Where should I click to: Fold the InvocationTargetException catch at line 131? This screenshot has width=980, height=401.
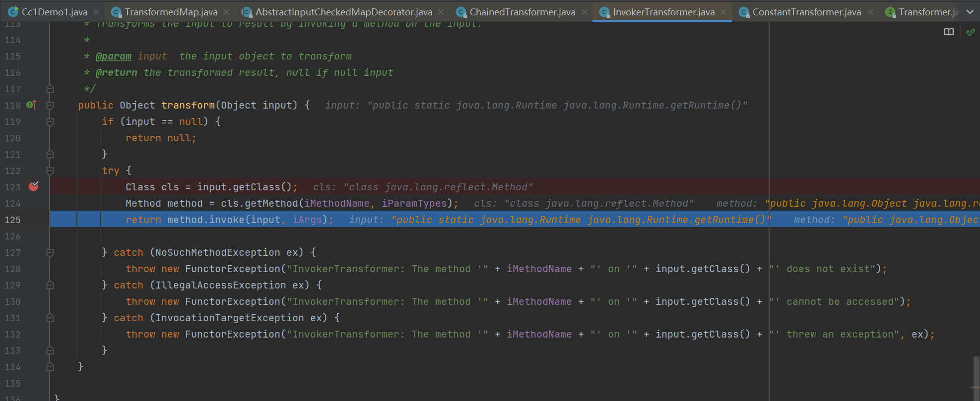pos(50,318)
